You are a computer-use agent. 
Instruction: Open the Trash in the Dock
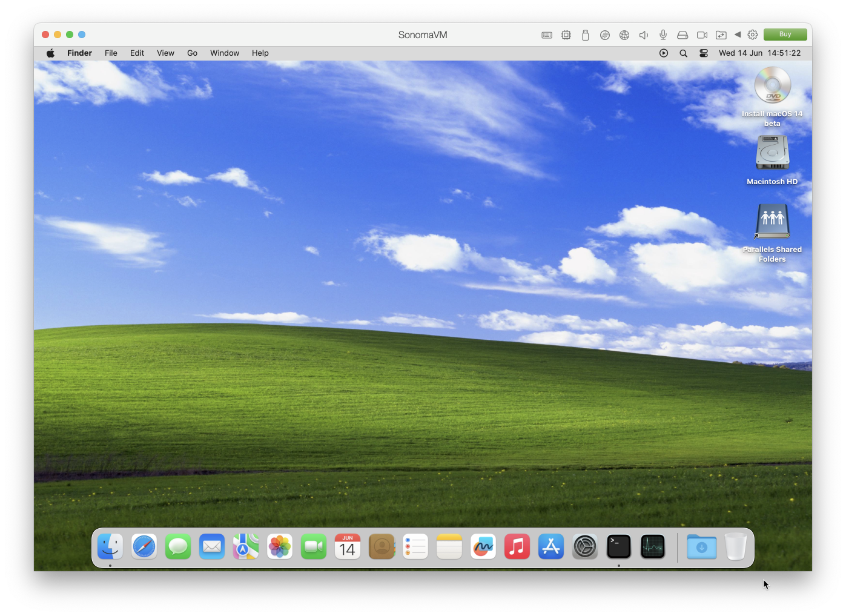736,546
